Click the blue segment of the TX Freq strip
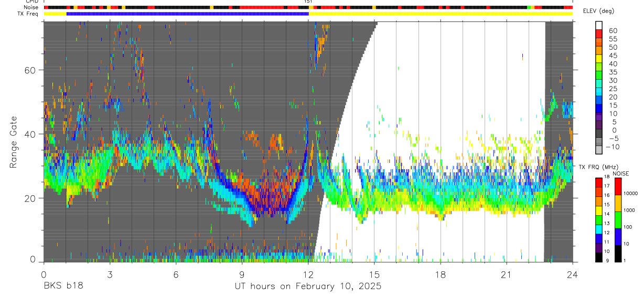Viewport: 644px width, 297px height. [188, 14]
